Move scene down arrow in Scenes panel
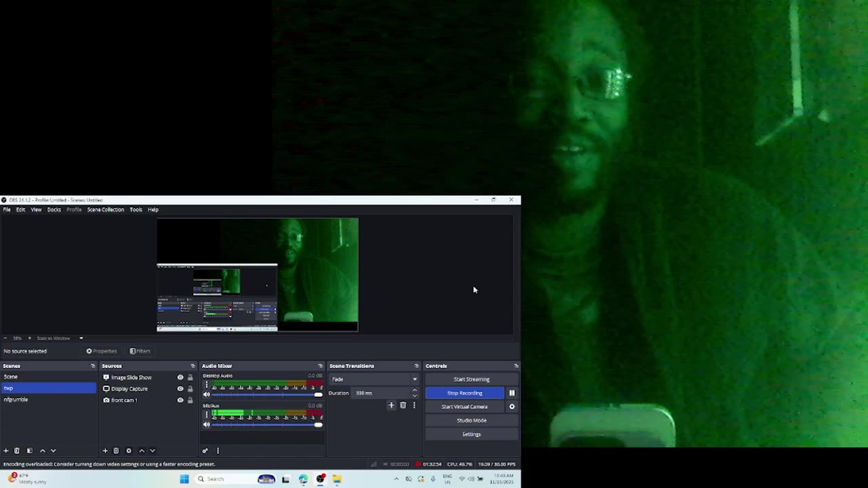 coord(53,451)
